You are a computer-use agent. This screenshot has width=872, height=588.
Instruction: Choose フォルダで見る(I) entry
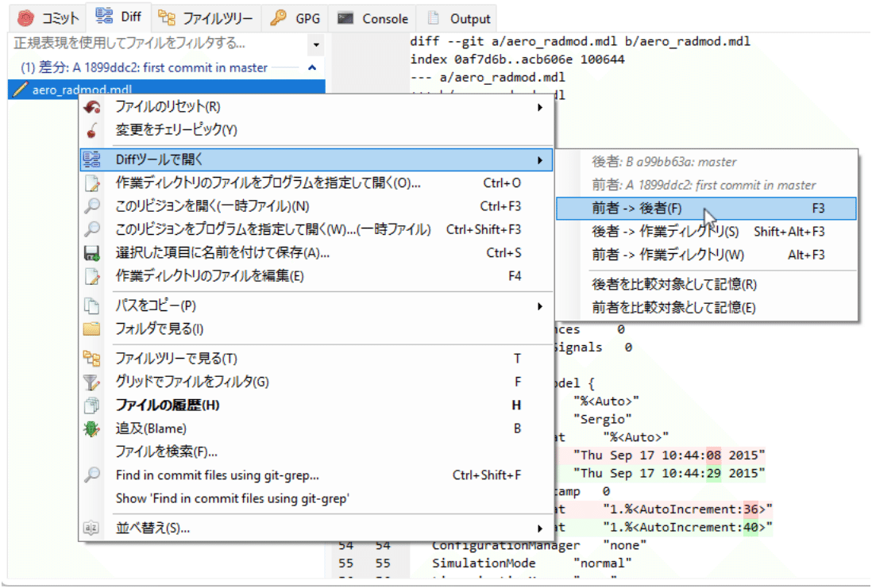316,329
